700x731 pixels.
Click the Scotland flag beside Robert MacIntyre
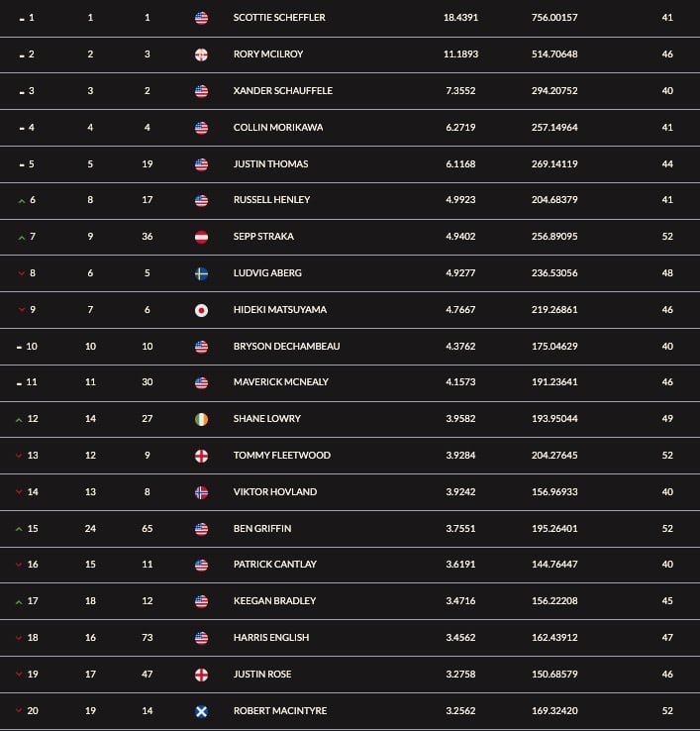coord(201,711)
